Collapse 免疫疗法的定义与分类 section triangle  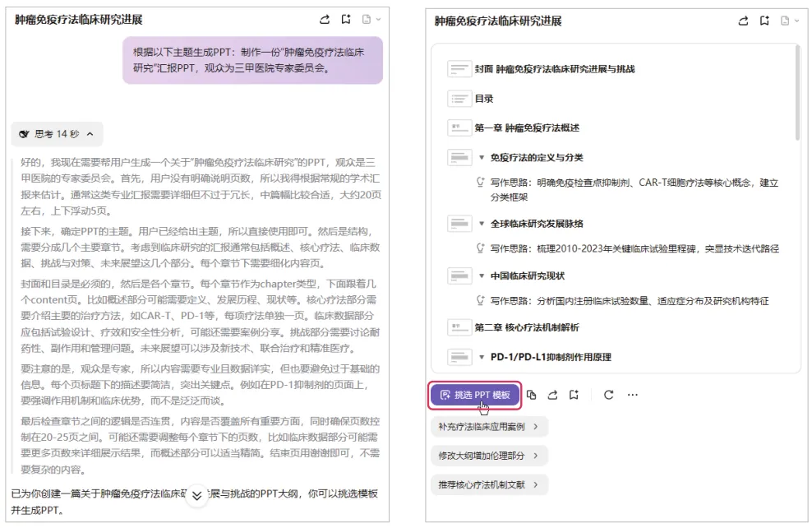point(482,158)
